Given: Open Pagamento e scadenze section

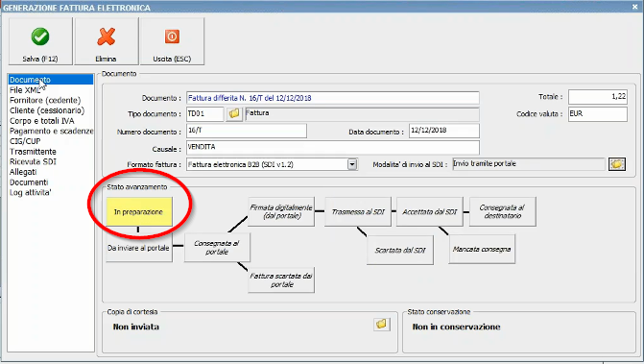Looking at the screenshot, I should coord(51,131).
